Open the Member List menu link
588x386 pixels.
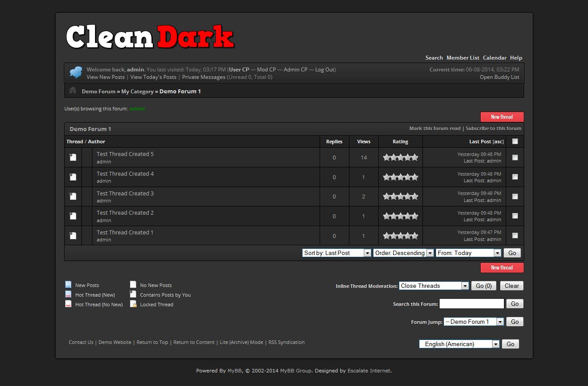pyautogui.click(x=463, y=58)
